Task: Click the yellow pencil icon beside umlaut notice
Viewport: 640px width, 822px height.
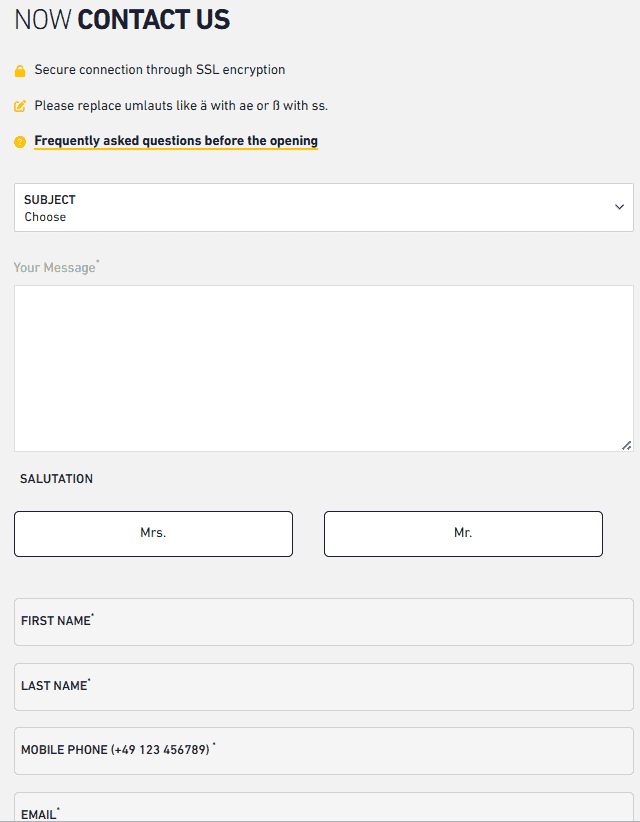Action: pyautogui.click(x=19, y=105)
